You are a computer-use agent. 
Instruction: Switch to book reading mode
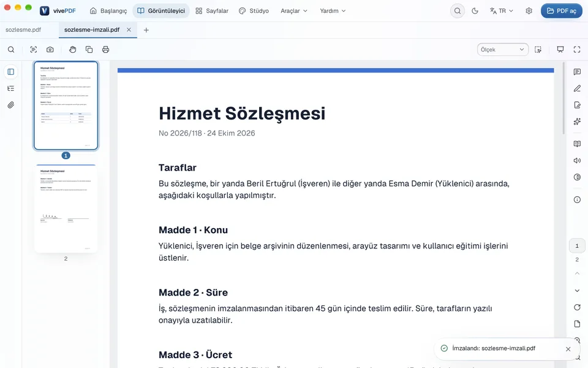577,144
